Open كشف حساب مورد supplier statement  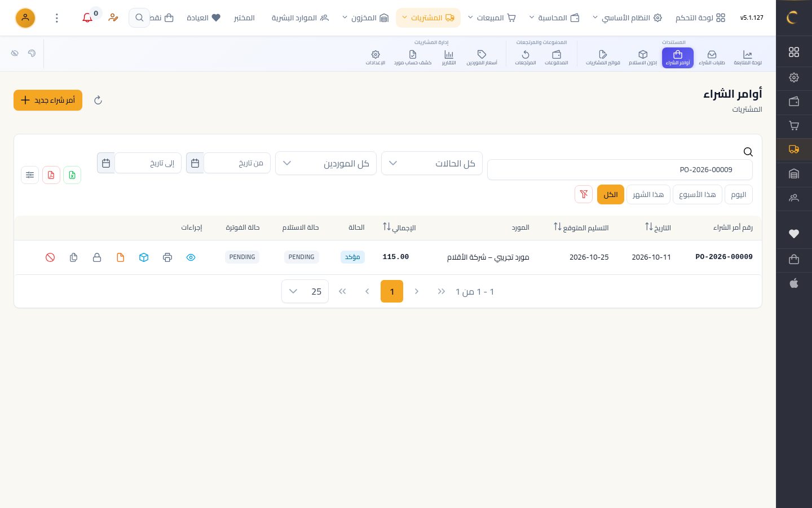(x=413, y=58)
